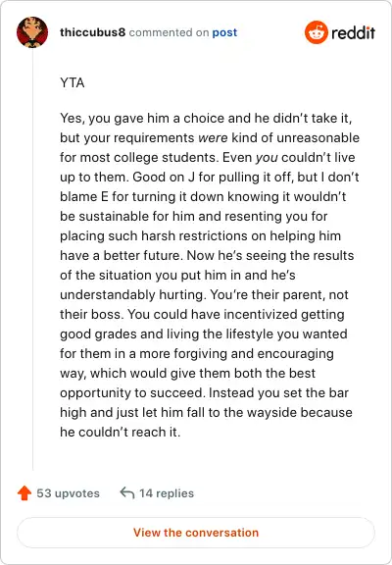Click the "YTA" verdict text

[x=73, y=82]
